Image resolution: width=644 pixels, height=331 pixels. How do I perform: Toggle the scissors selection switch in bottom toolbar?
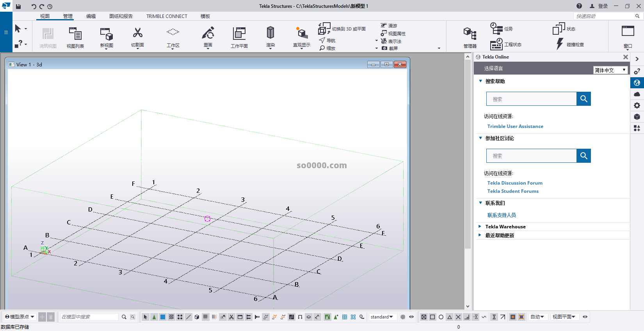(231, 317)
